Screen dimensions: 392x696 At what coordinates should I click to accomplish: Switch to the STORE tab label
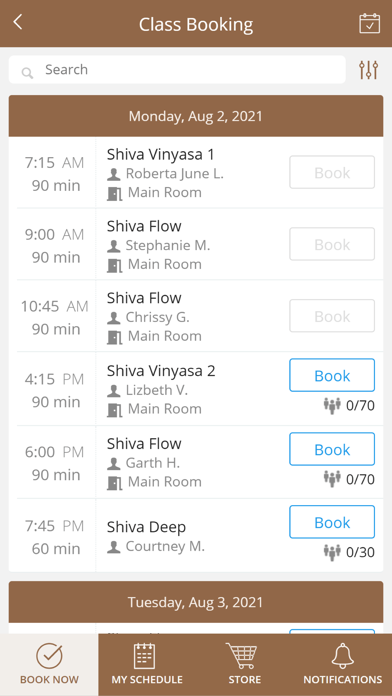[245, 680]
